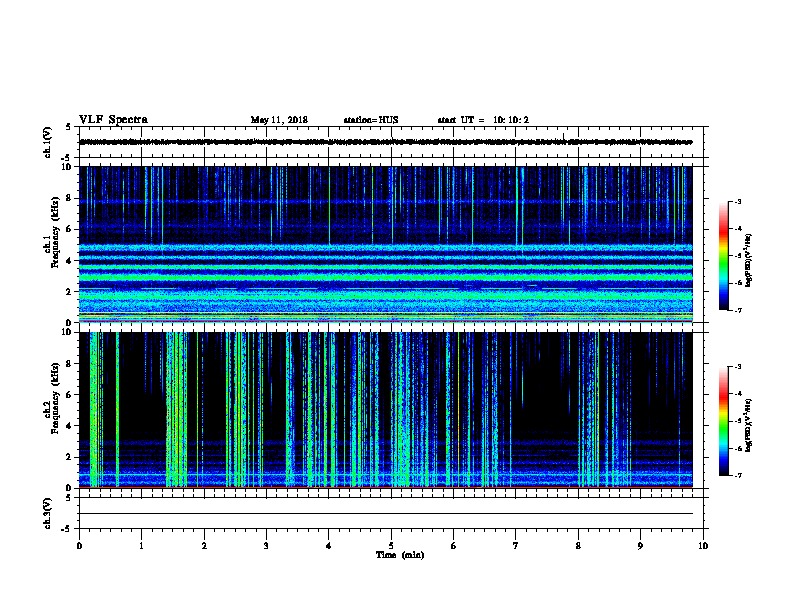Click time axis tick label '9'

tap(640, 546)
